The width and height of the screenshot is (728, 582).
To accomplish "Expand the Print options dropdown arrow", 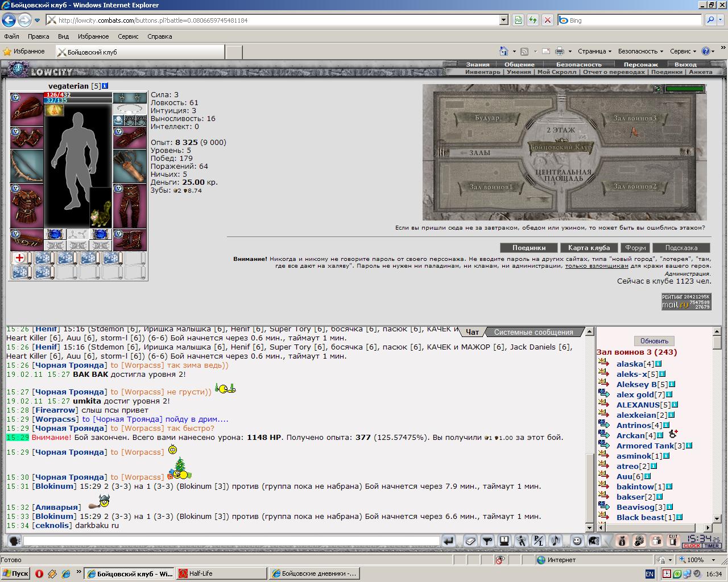I will pyautogui.click(x=570, y=51).
